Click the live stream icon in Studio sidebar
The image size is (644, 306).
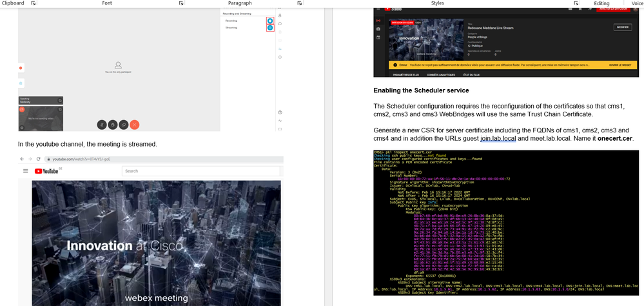pyautogui.click(x=378, y=21)
